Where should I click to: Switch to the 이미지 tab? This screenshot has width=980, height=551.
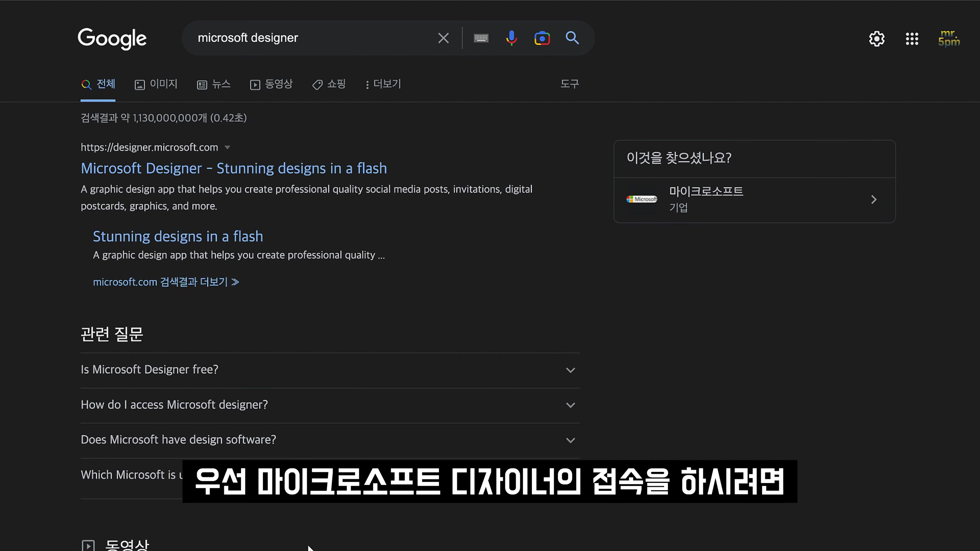156,84
